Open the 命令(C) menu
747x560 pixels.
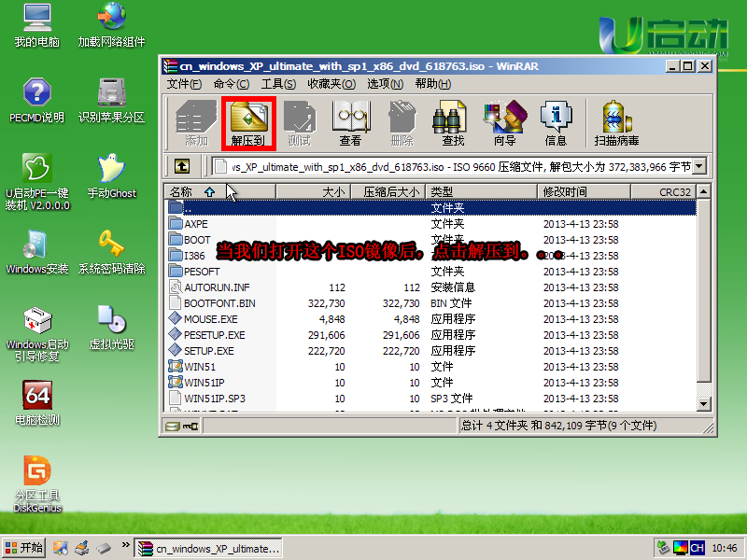point(231,84)
